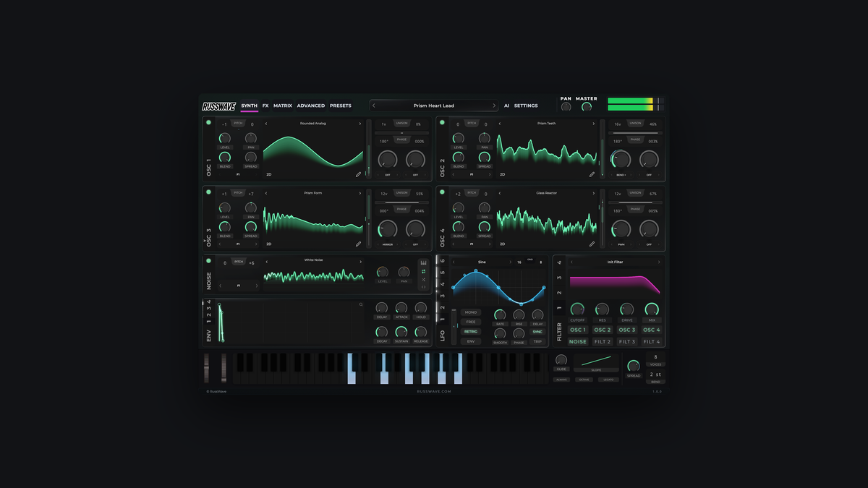Go to next preset after Prism Heart Lead

click(x=494, y=106)
